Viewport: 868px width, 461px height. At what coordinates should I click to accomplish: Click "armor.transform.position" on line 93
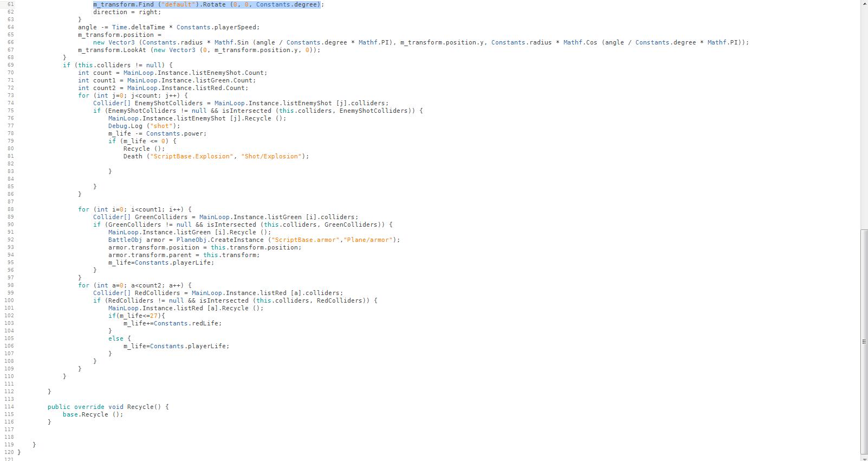point(154,247)
